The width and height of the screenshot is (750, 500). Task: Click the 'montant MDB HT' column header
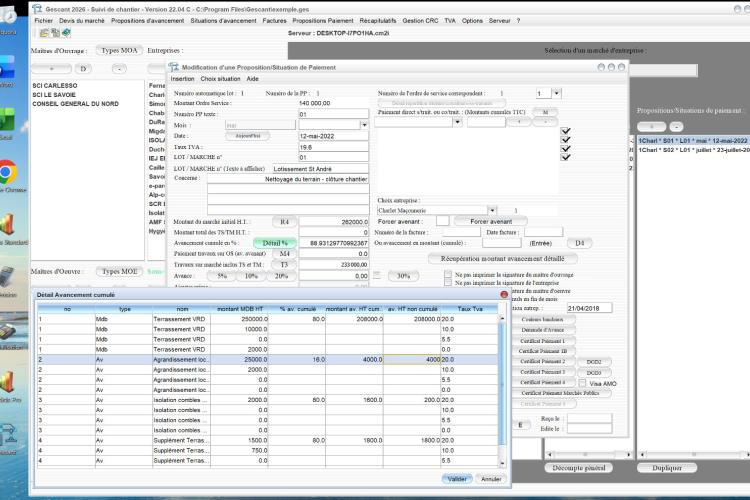pos(240,309)
